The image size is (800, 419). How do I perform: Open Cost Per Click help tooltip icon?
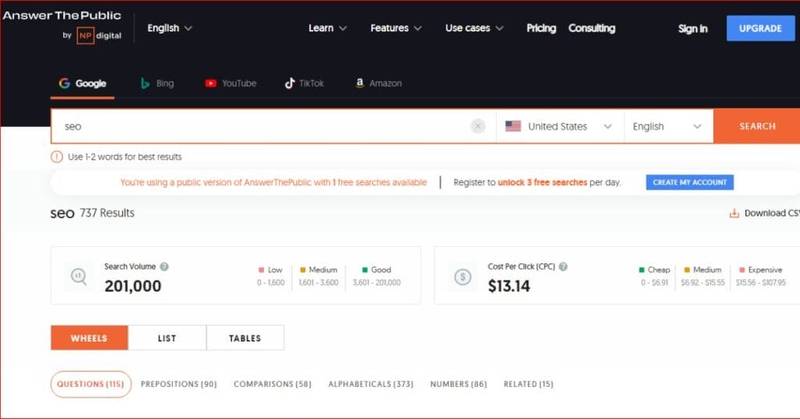pyautogui.click(x=563, y=266)
